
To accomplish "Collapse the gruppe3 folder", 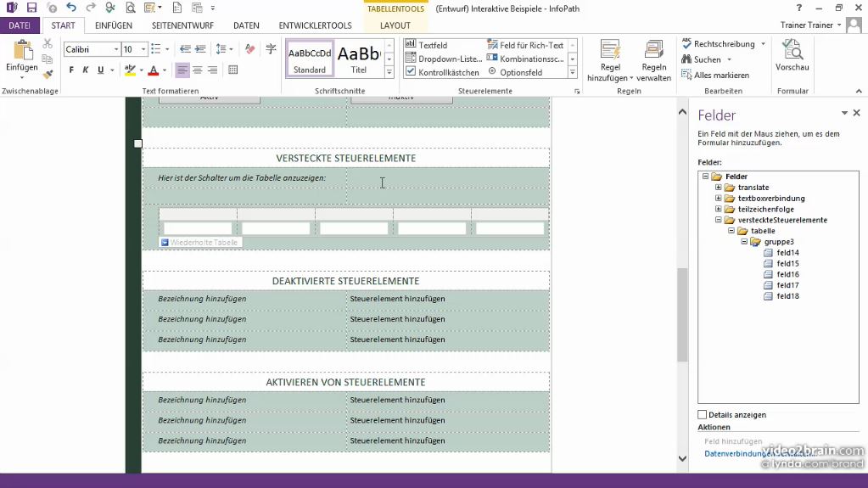I will (x=744, y=242).
